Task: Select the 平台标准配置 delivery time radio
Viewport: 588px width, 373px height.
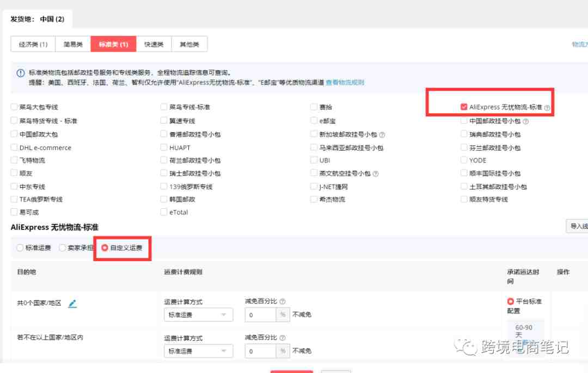Action: (510, 301)
